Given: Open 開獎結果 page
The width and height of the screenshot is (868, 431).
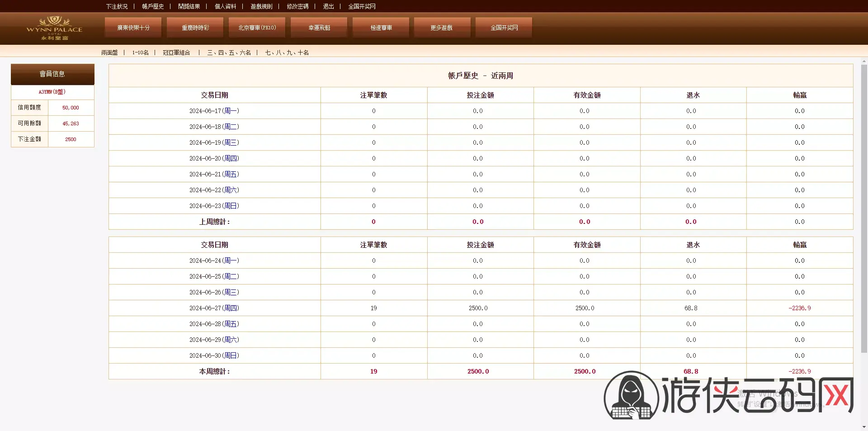Looking at the screenshot, I should [189, 6].
